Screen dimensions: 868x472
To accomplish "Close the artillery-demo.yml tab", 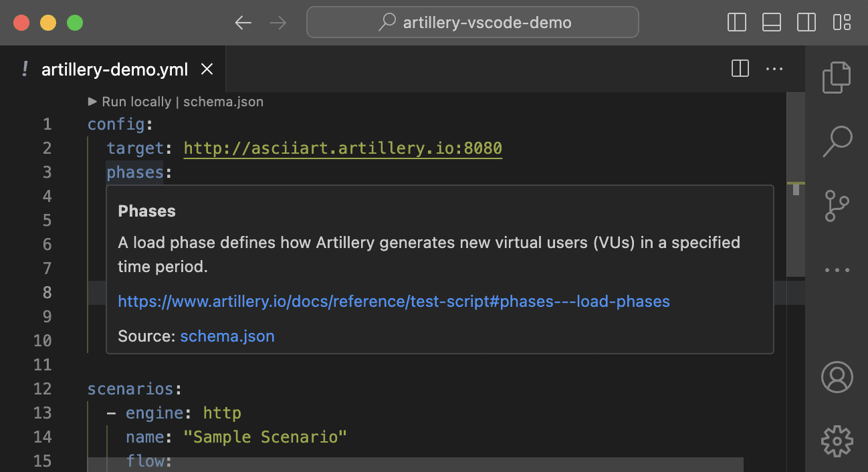I will [207, 69].
